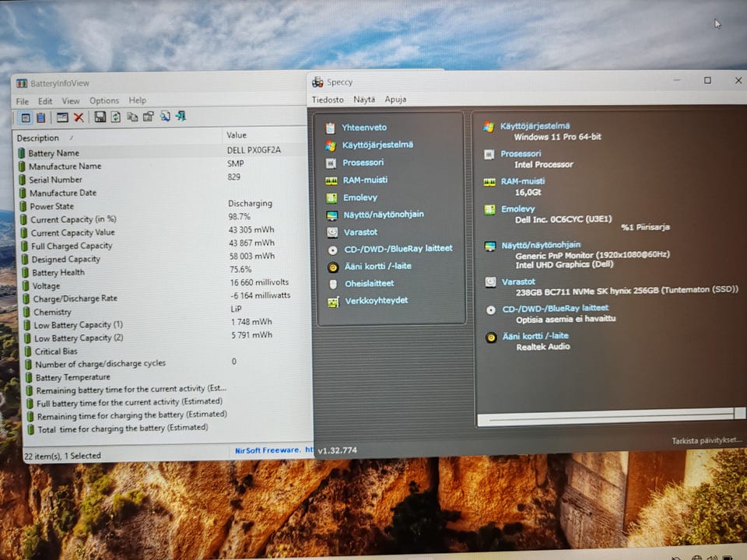747x560 pixels.
Task: Click the Find magnifier toolbar icon
Action: click(x=165, y=116)
